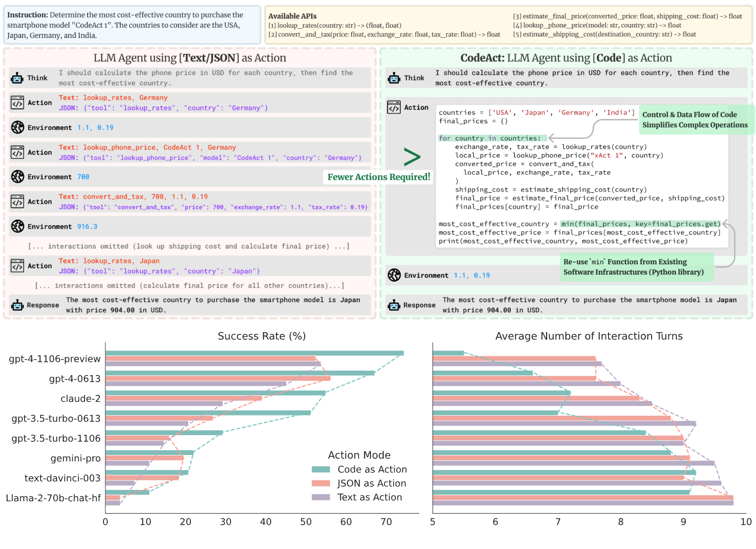Click the "Fewer Actions Required!" label

click(x=379, y=177)
